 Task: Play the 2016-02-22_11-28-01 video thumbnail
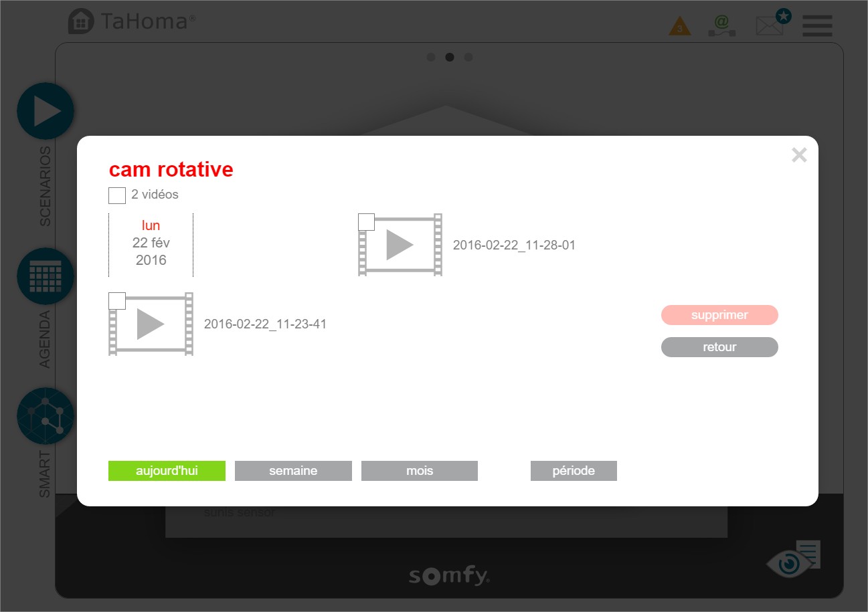(x=400, y=245)
